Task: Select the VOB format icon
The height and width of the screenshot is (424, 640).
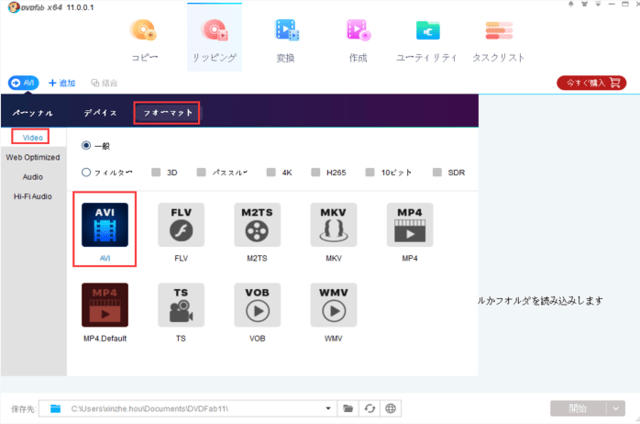Action: click(257, 306)
